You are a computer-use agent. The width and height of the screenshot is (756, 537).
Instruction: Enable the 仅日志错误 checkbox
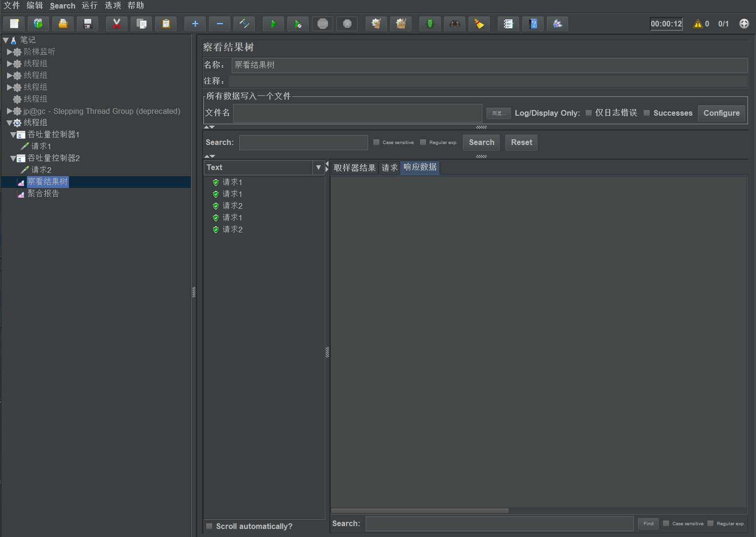(x=588, y=113)
